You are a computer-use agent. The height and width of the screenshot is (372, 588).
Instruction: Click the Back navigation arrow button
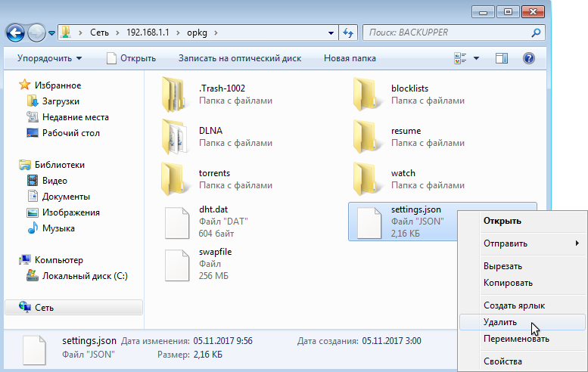pyautogui.click(x=16, y=33)
